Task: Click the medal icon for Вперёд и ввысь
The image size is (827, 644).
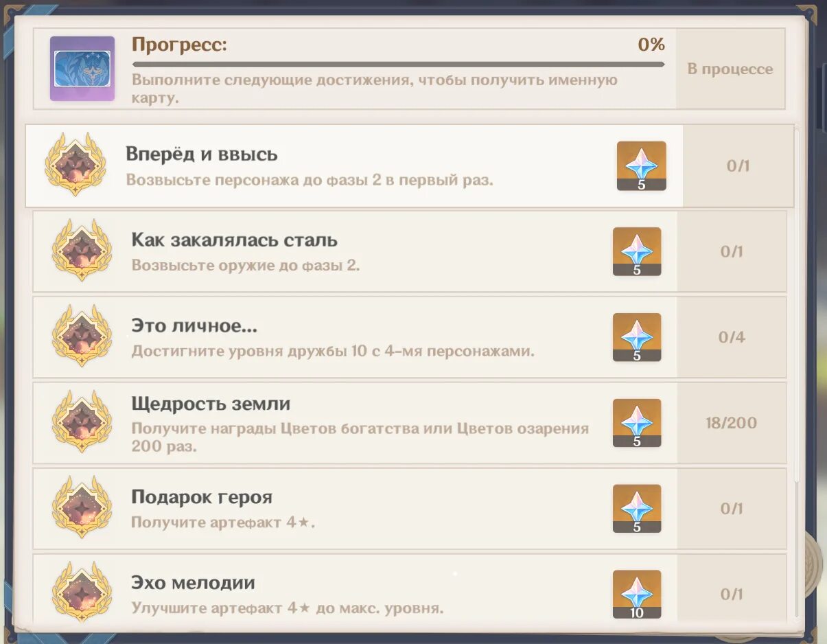Action: (75, 164)
